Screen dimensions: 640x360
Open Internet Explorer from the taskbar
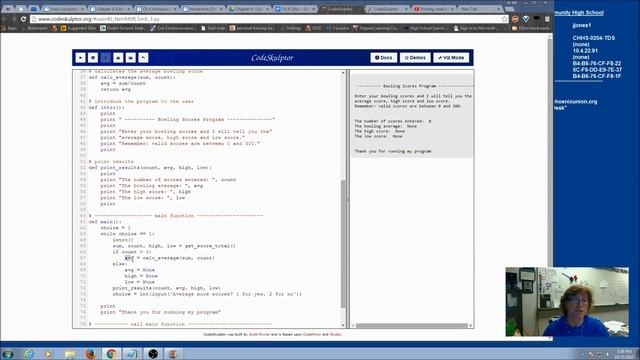[x=29, y=354]
